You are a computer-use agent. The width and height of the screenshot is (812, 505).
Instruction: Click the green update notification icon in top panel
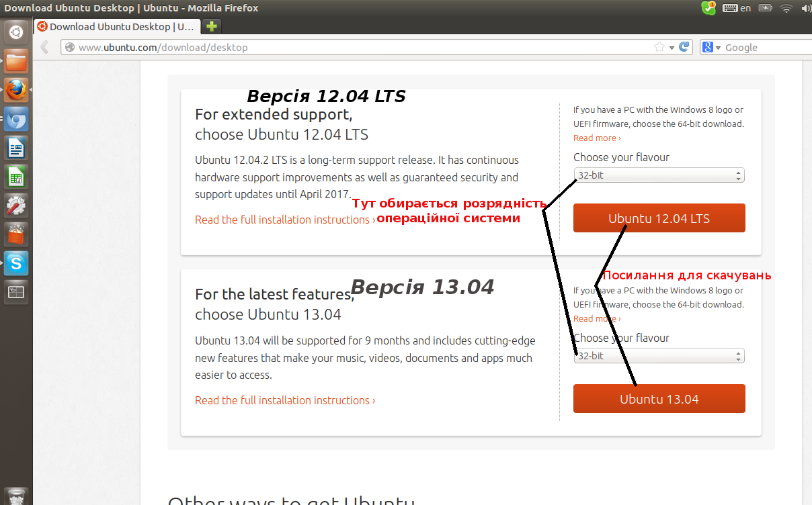[708, 8]
